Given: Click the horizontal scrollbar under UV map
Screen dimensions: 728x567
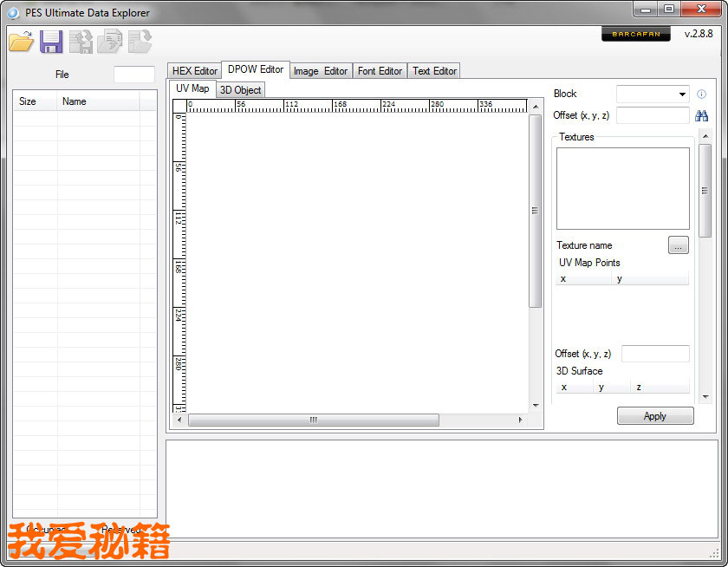Looking at the screenshot, I should coord(313,420).
